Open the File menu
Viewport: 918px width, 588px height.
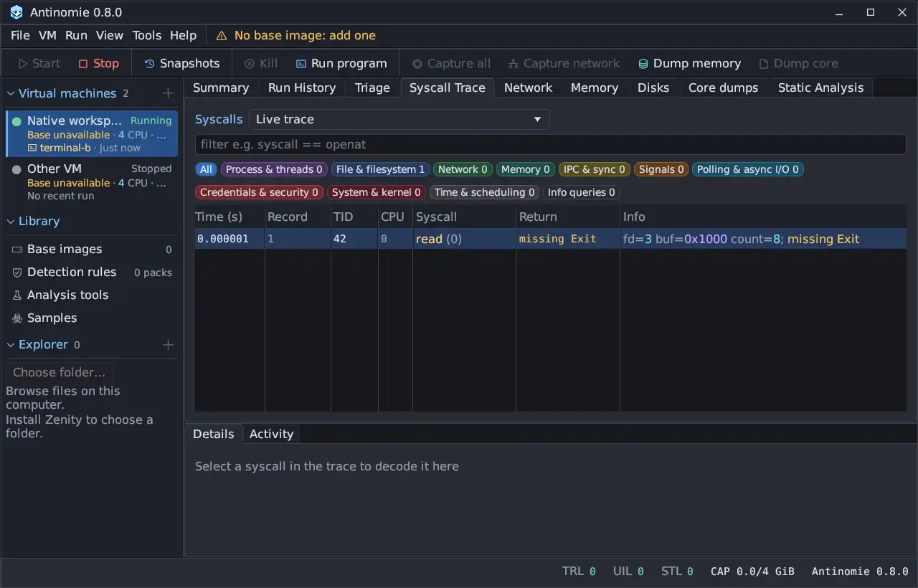coord(20,36)
